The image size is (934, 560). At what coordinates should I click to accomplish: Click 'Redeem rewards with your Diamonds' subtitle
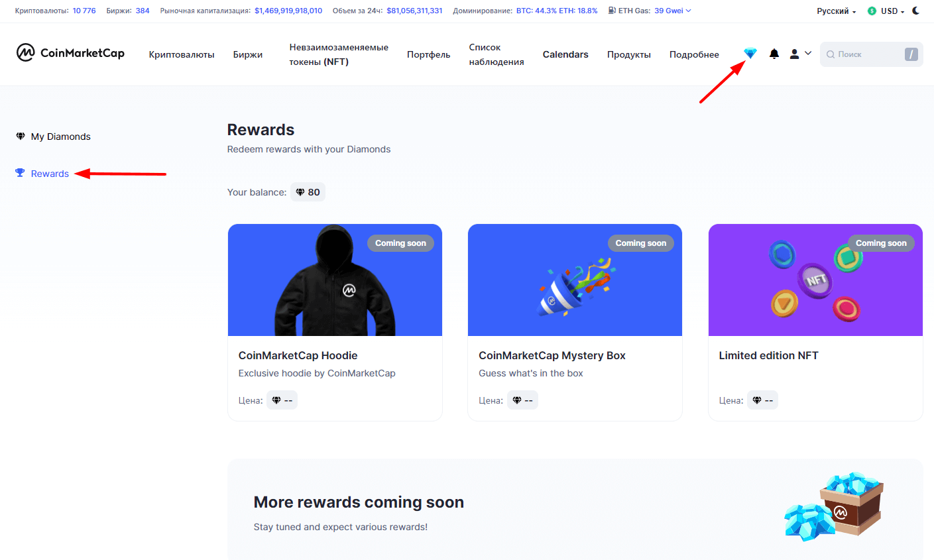click(309, 149)
